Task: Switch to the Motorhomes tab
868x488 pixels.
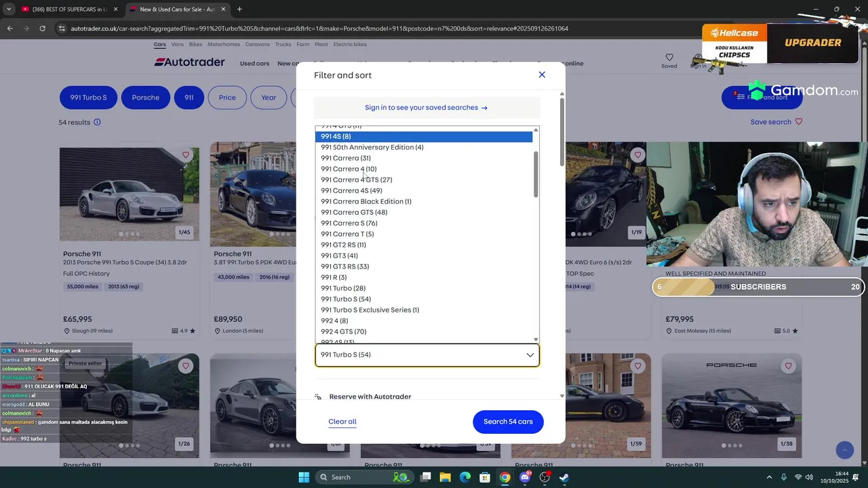Action: (x=224, y=44)
